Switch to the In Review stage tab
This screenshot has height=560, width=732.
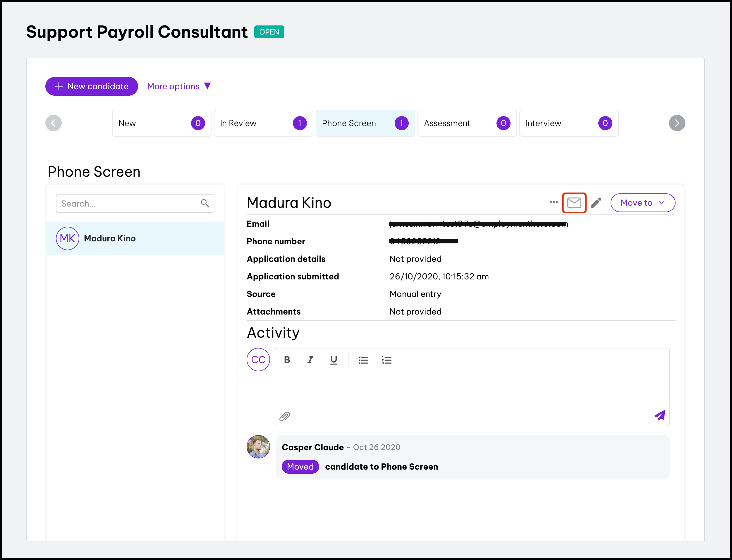tap(263, 123)
